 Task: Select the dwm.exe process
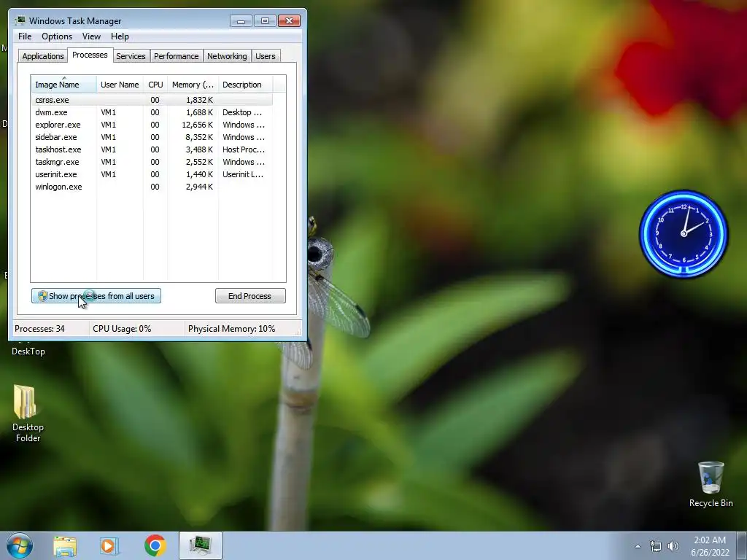click(x=152, y=112)
